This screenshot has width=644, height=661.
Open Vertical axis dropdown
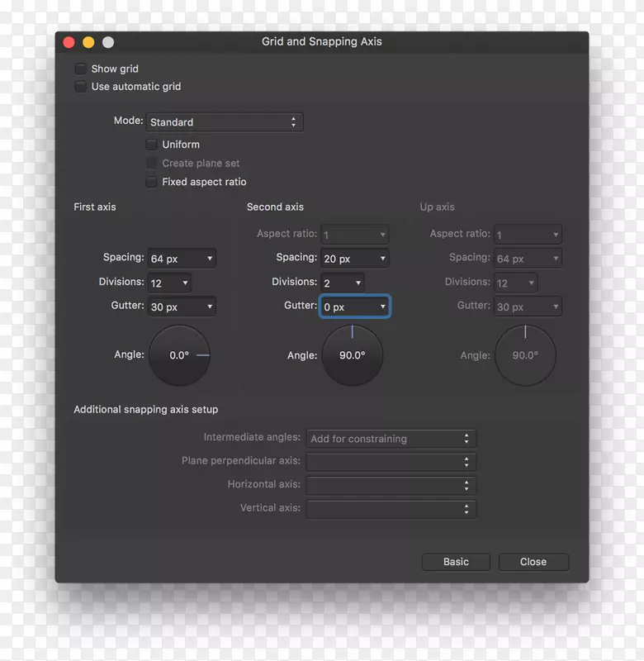tap(391, 509)
